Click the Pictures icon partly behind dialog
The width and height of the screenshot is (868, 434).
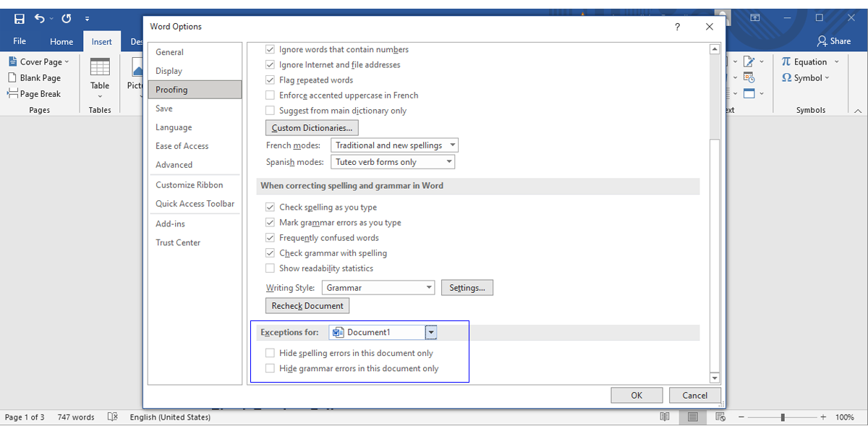(x=137, y=69)
